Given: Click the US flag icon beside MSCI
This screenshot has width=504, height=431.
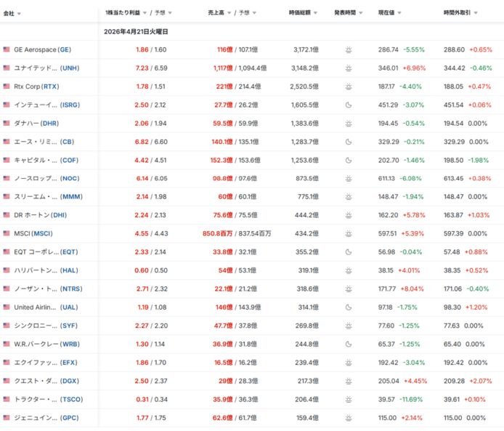Looking at the screenshot, I should [7, 233].
